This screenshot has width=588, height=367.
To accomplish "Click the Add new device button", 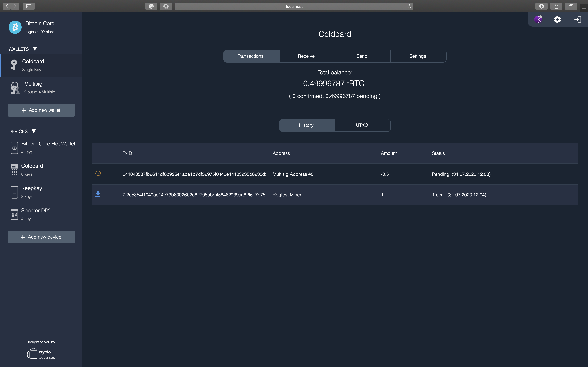I will pyautogui.click(x=41, y=237).
